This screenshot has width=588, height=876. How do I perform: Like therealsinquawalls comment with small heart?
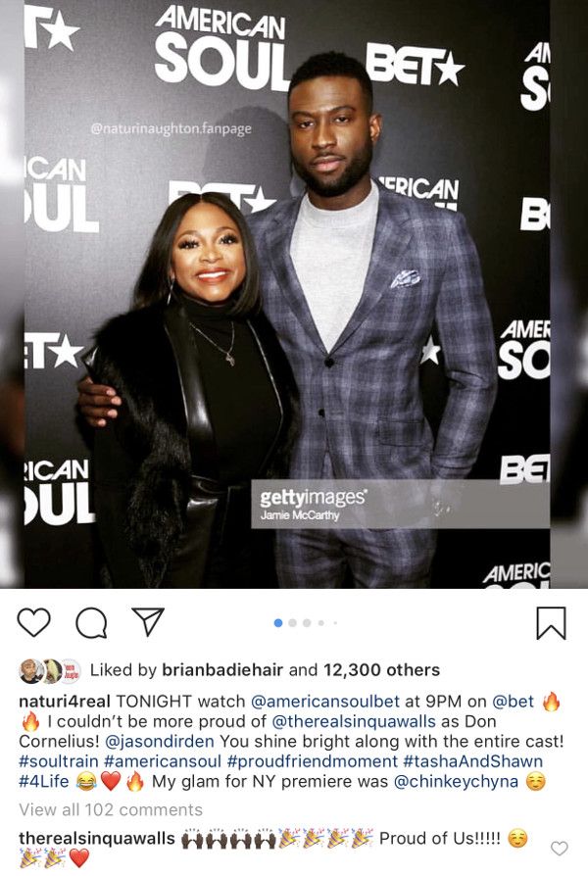[560, 849]
